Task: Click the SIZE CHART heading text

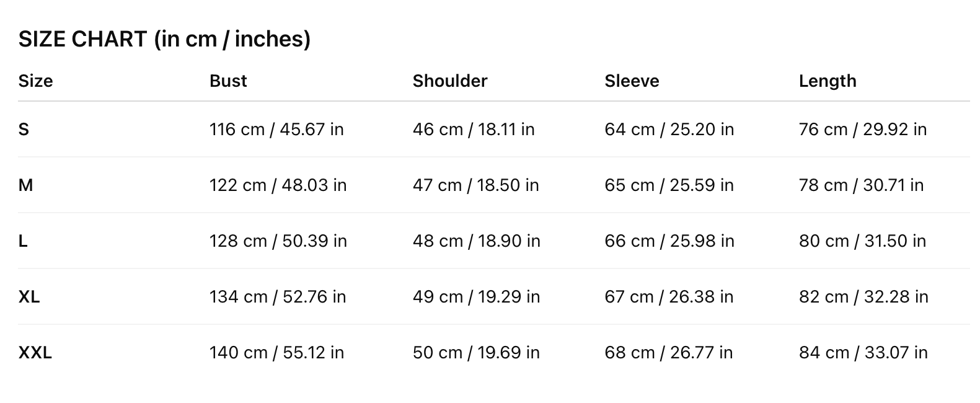Action: 164,39
